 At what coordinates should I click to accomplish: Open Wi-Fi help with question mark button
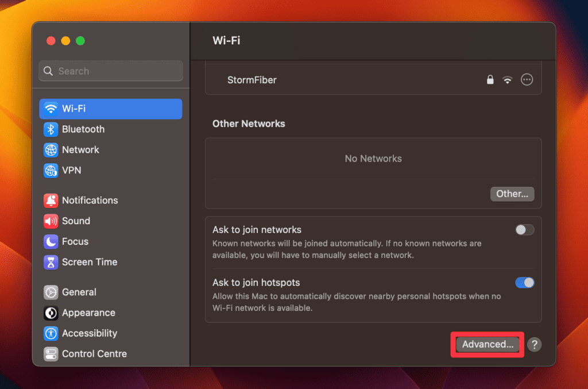point(534,345)
